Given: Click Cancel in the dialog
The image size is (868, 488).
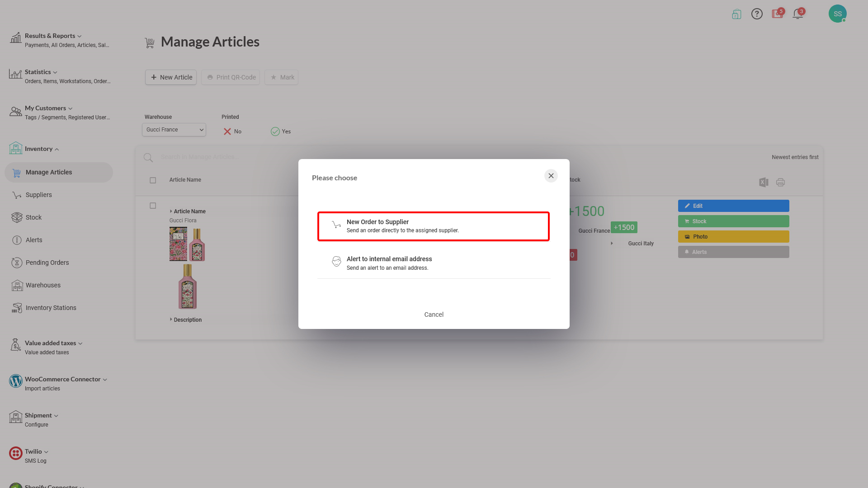Looking at the screenshot, I should pos(434,314).
